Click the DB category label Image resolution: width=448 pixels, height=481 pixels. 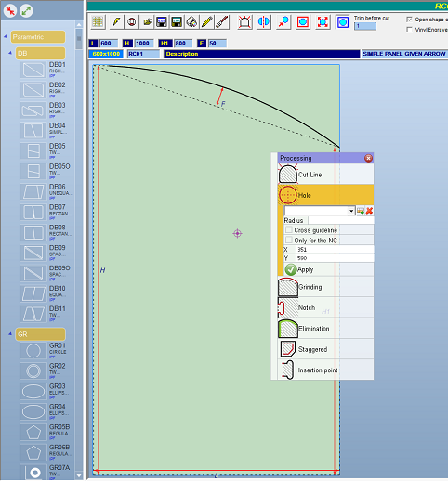click(40, 53)
